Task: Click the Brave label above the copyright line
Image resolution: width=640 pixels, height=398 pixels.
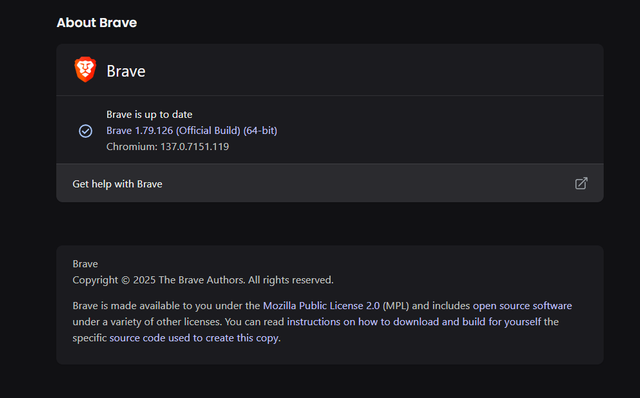Action: click(85, 264)
